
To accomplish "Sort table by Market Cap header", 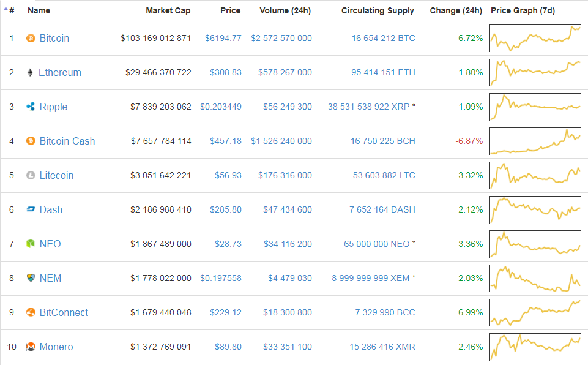I will coord(168,10).
